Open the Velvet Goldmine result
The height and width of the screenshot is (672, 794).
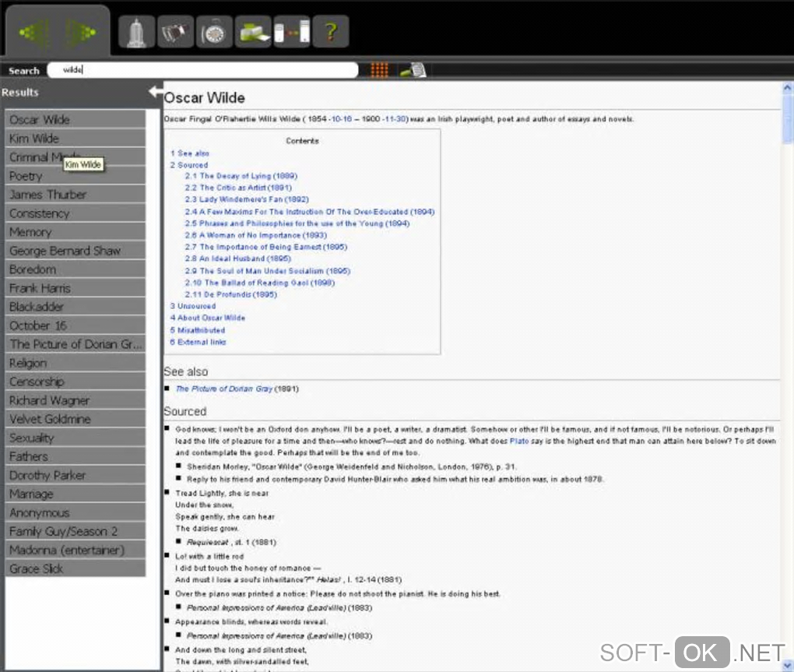(75, 419)
